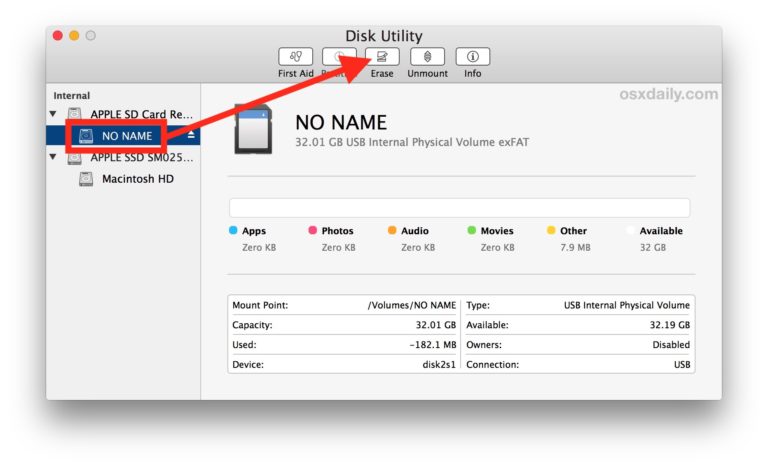Eject the NO NAME volume
Image resolution: width=768 pixels, height=466 pixels.
click(191, 135)
